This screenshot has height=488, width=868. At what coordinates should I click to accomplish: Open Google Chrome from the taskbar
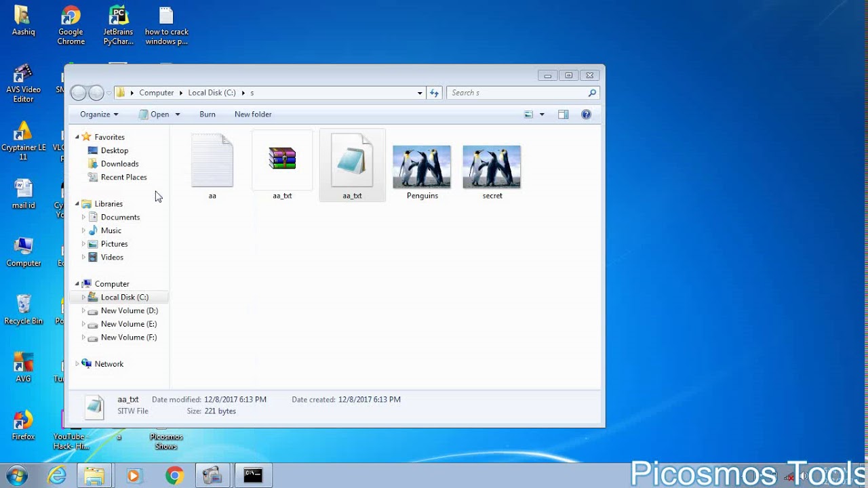174,476
